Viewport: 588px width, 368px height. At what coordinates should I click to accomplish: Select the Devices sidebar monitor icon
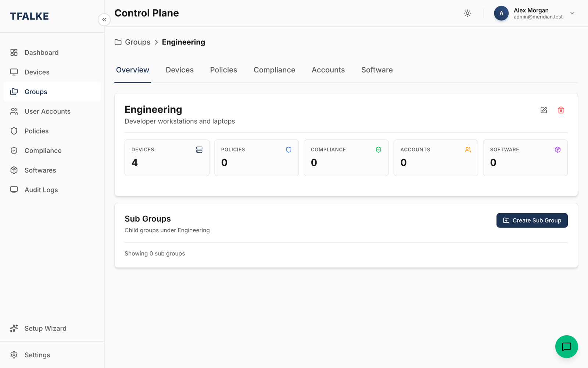(x=14, y=72)
